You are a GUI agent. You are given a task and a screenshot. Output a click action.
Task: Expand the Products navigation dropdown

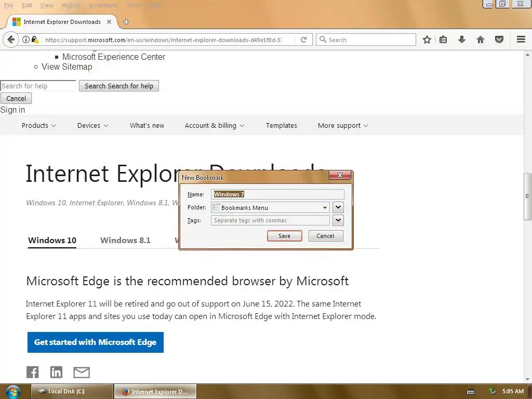tap(38, 126)
